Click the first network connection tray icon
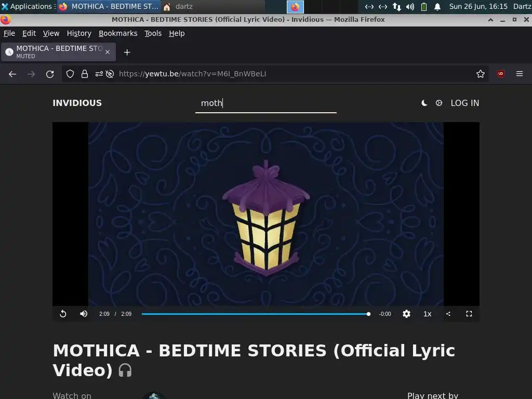Image resolution: width=532 pixels, height=399 pixels. [x=369, y=6]
